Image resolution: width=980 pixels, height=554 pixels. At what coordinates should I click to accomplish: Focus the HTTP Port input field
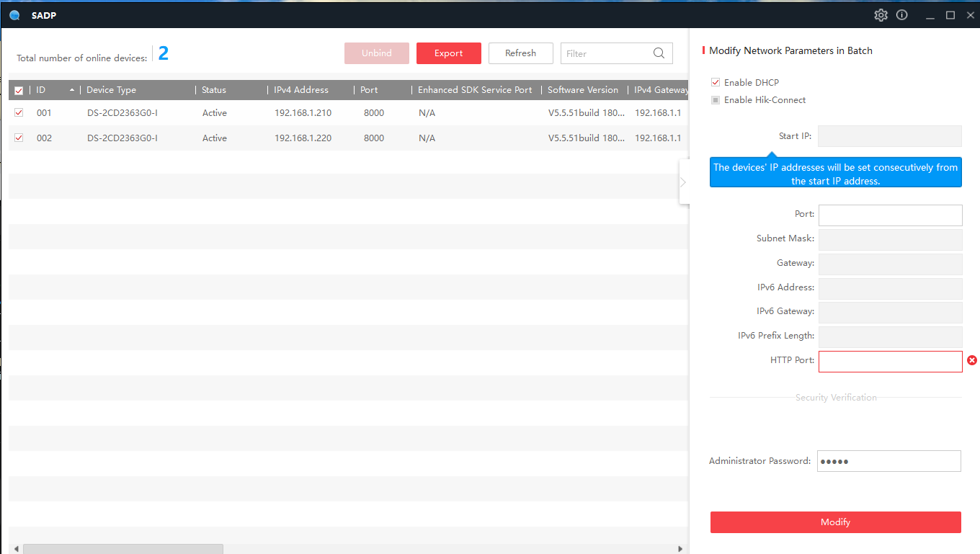[890, 362]
